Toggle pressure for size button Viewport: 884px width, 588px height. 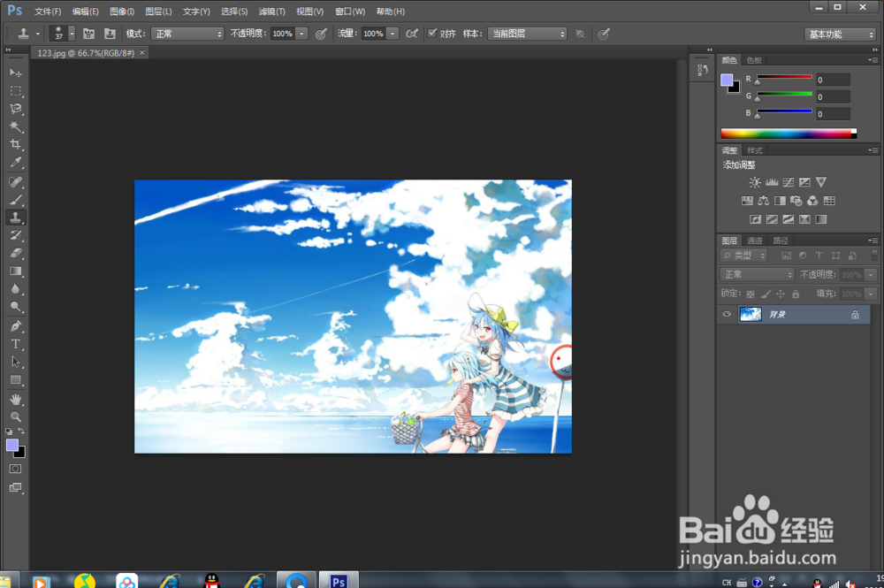[x=604, y=34]
